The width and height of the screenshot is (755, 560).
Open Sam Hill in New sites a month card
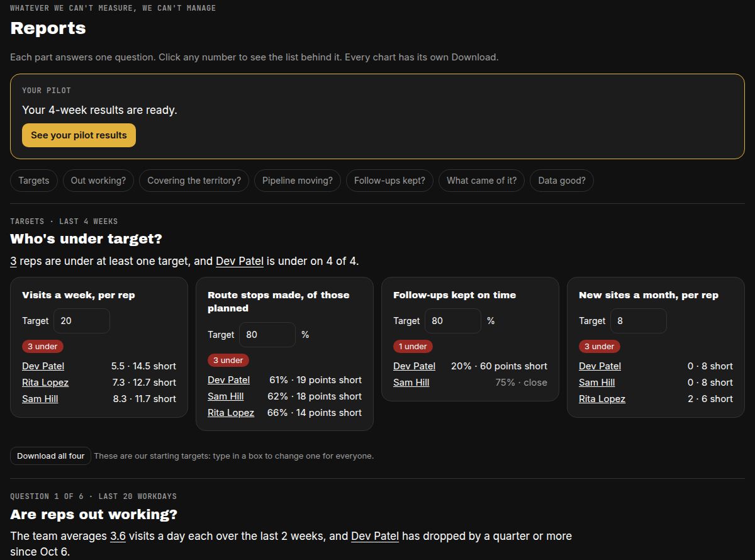point(597,383)
